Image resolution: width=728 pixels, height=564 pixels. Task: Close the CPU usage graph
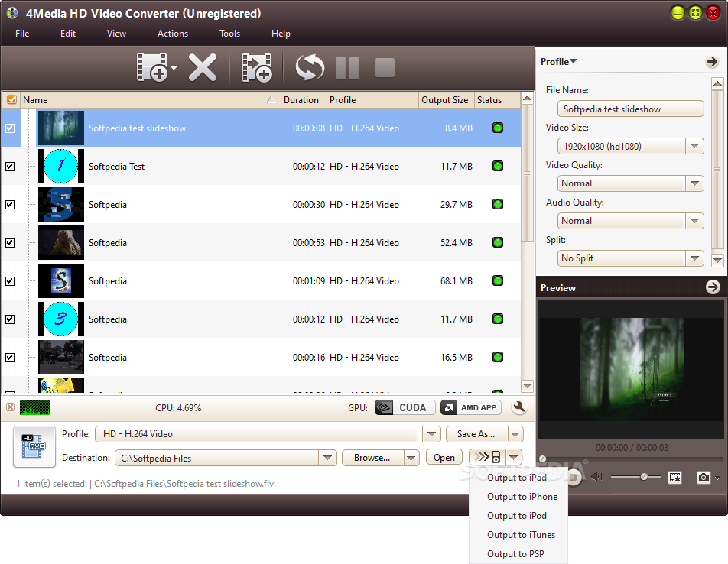point(10,407)
